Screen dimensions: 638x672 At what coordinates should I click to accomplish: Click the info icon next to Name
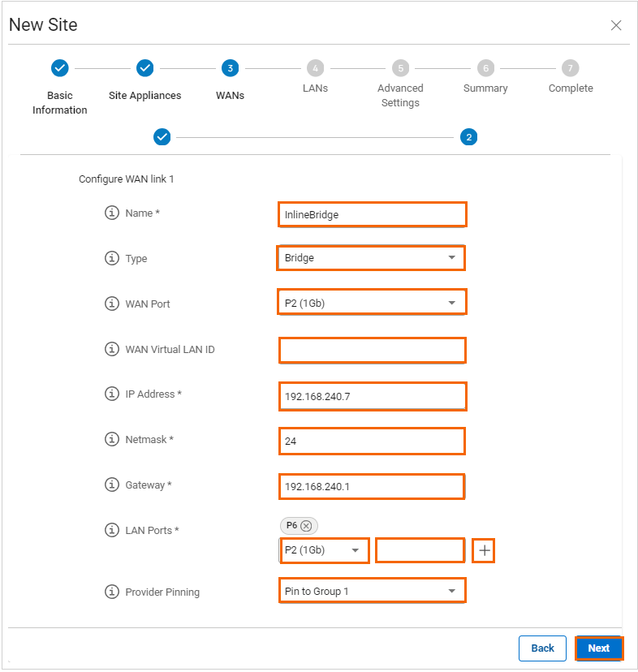[x=112, y=213]
